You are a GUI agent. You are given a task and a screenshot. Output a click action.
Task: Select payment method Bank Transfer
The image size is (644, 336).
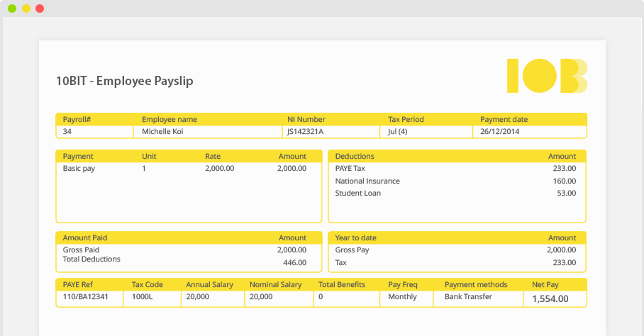[x=468, y=296]
